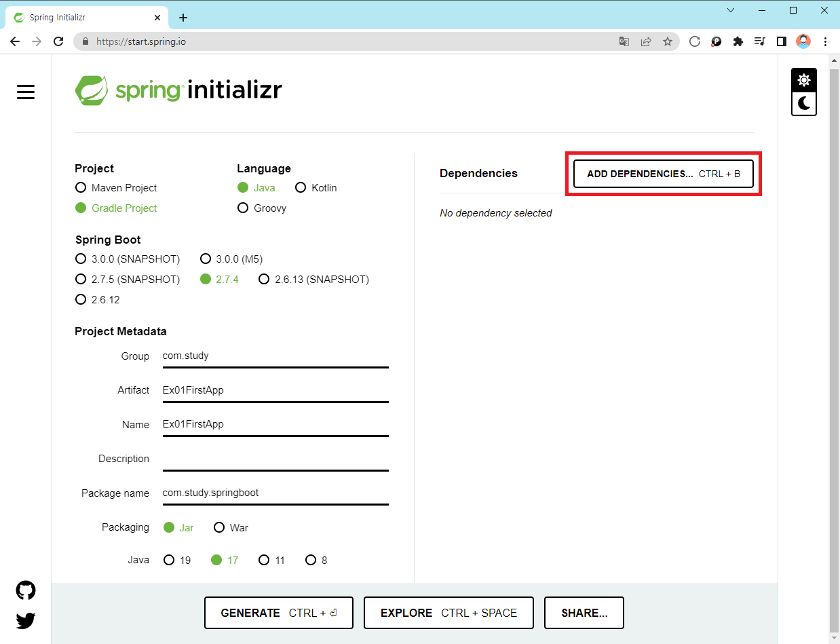
Task: Click the page vertical scrollbar
Action: pyautogui.click(x=834, y=349)
